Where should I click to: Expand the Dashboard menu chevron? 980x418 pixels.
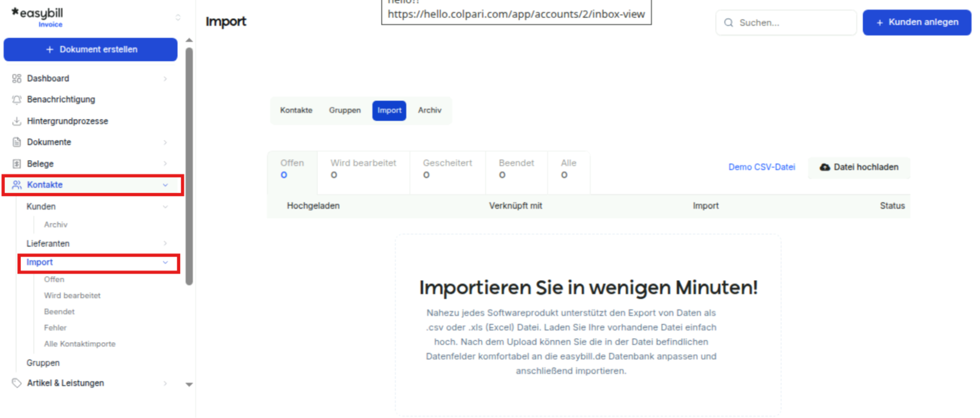[165, 78]
